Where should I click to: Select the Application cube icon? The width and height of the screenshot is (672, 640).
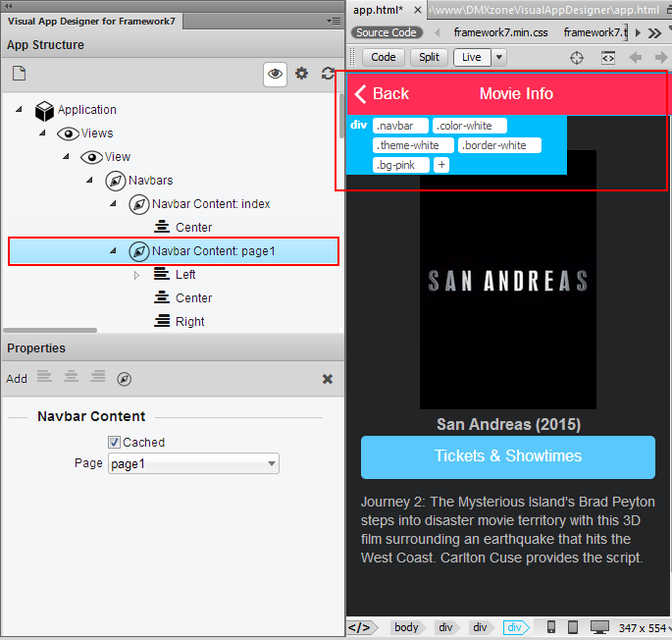tap(44, 111)
